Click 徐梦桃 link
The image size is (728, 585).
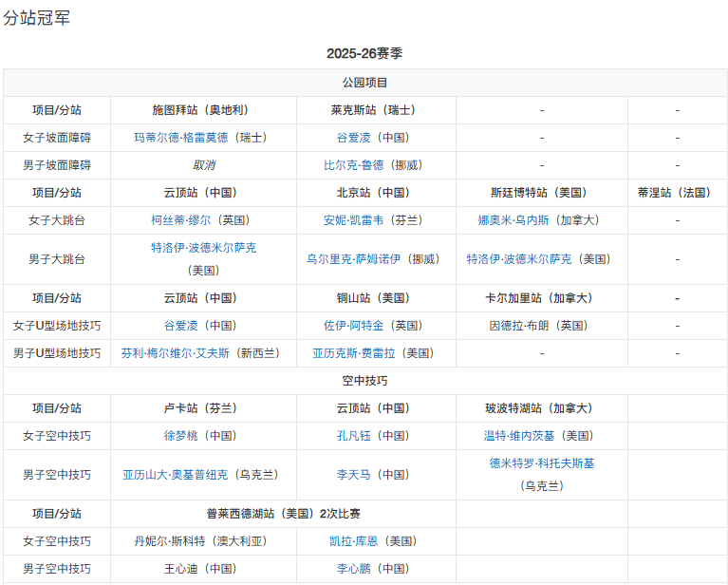[181, 435]
